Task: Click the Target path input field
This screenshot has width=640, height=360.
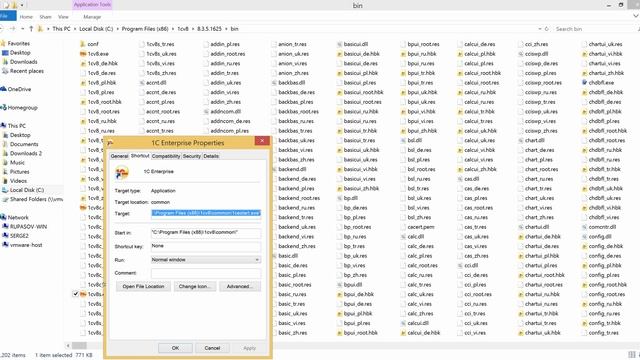Action: [206, 213]
